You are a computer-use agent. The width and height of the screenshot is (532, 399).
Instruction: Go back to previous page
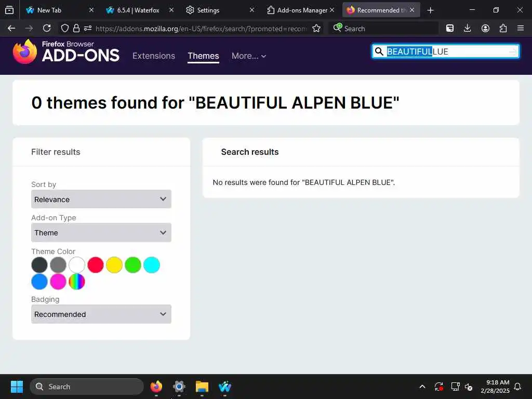pos(11,29)
